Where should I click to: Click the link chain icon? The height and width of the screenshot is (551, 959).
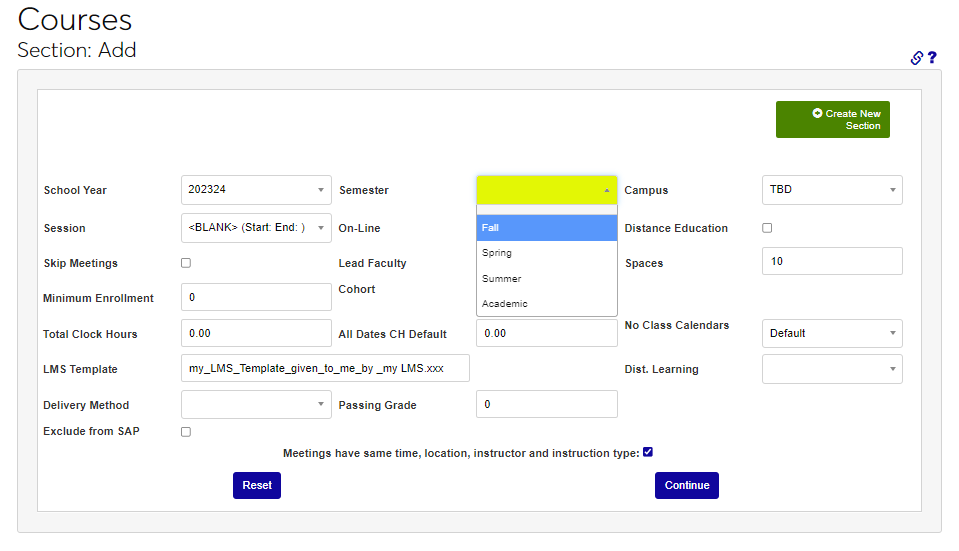pyautogui.click(x=916, y=58)
